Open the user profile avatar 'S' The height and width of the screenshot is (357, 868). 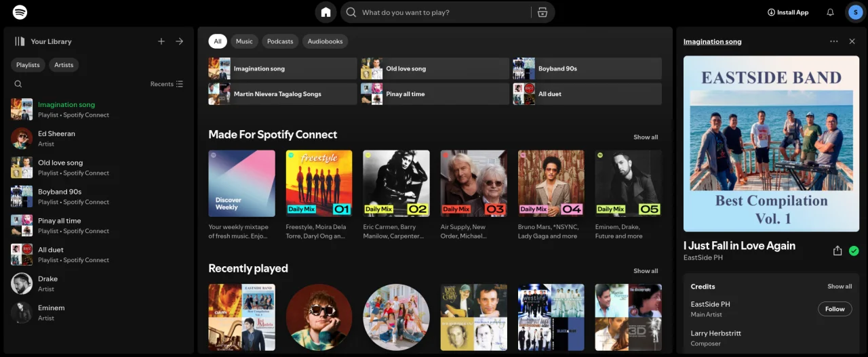(x=854, y=12)
